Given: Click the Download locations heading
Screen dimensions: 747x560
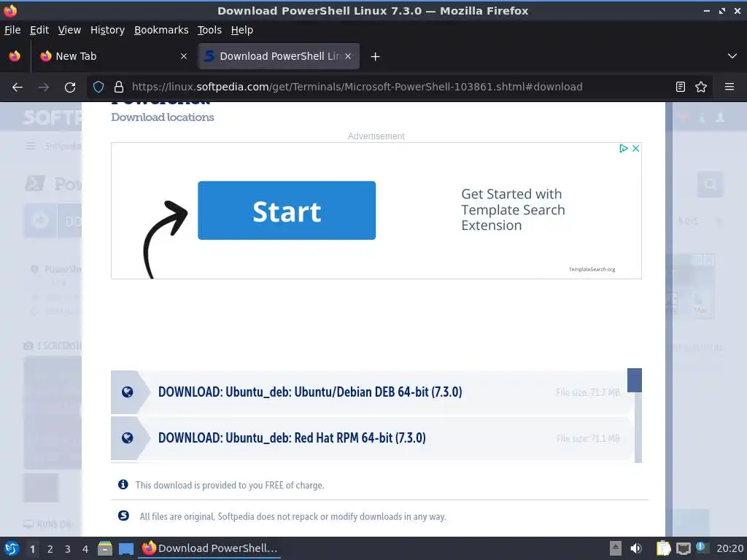Looking at the screenshot, I should tap(163, 117).
